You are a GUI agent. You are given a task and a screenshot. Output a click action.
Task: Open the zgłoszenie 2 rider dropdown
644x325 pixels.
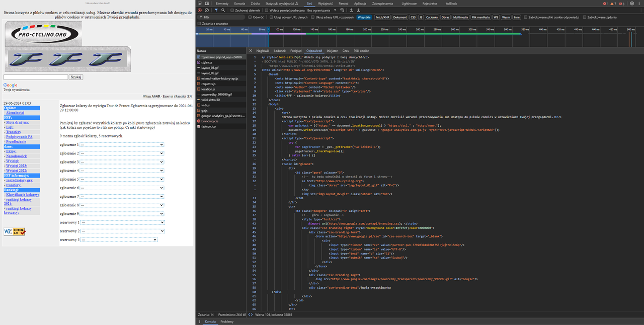tap(122, 153)
